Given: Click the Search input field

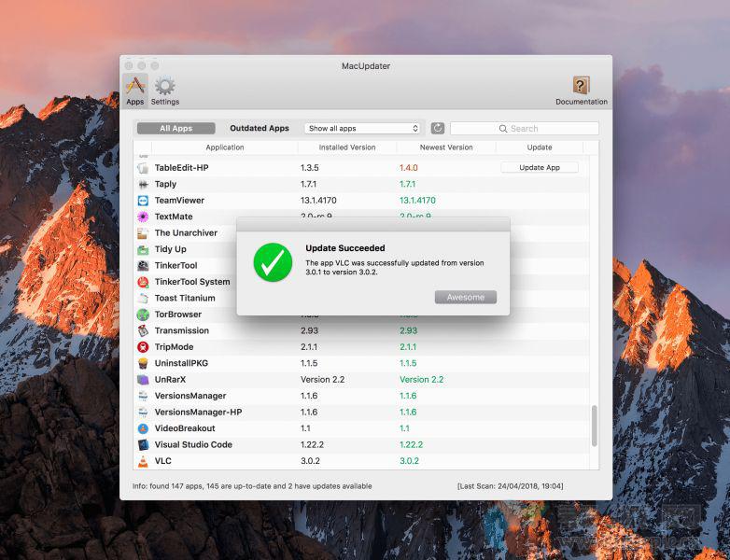Looking at the screenshot, I should coord(525,129).
